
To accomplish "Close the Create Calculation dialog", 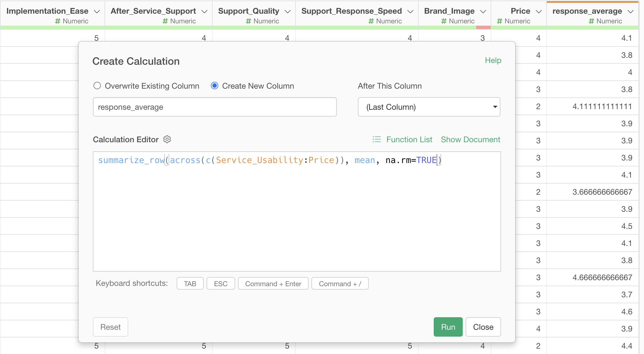I will tap(483, 327).
